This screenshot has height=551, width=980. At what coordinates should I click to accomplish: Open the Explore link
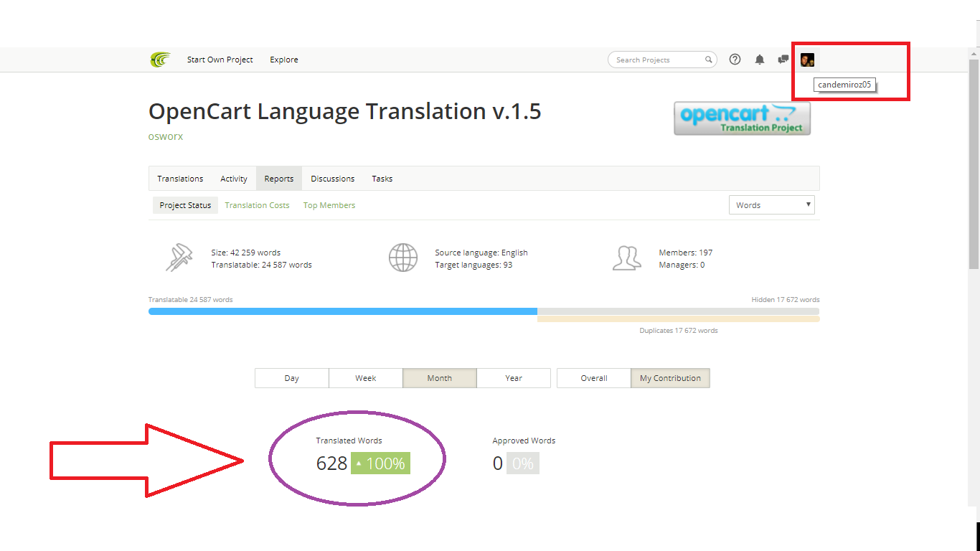click(x=284, y=60)
